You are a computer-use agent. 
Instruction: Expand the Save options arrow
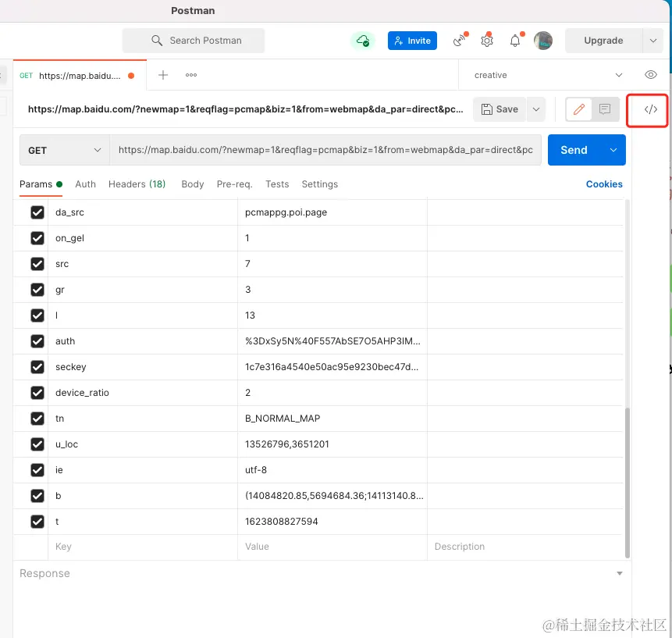535,109
